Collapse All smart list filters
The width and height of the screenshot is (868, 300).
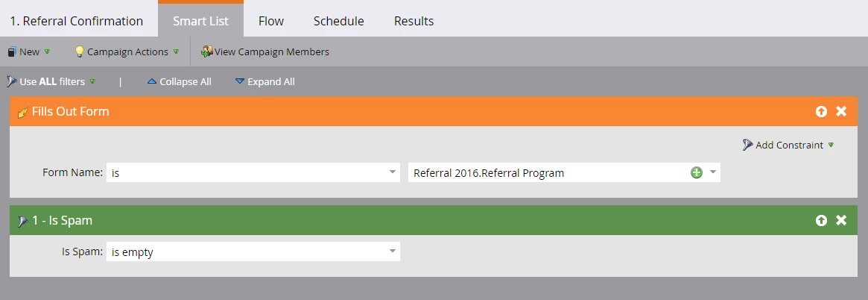(180, 81)
